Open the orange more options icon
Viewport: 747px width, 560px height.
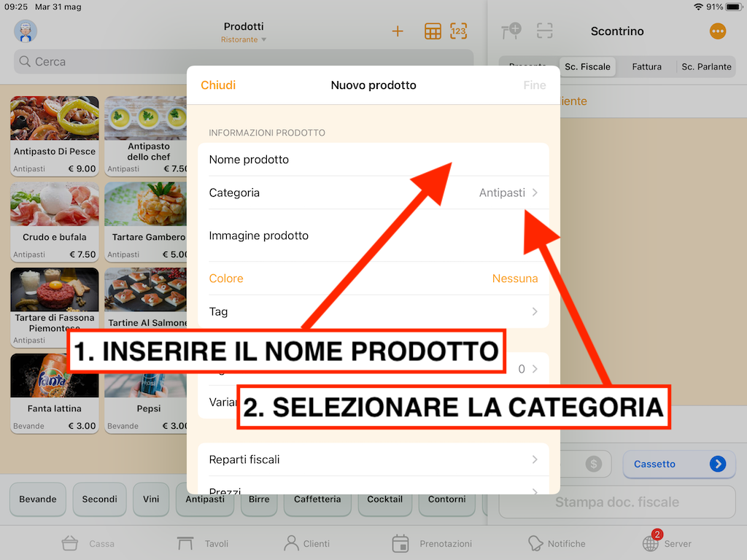click(x=718, y=31)
